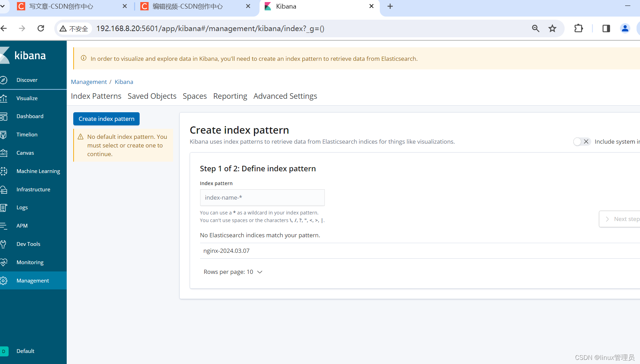
Task: Close the 编辑视频-CSDN创作中心 tab
Action: 248,6
